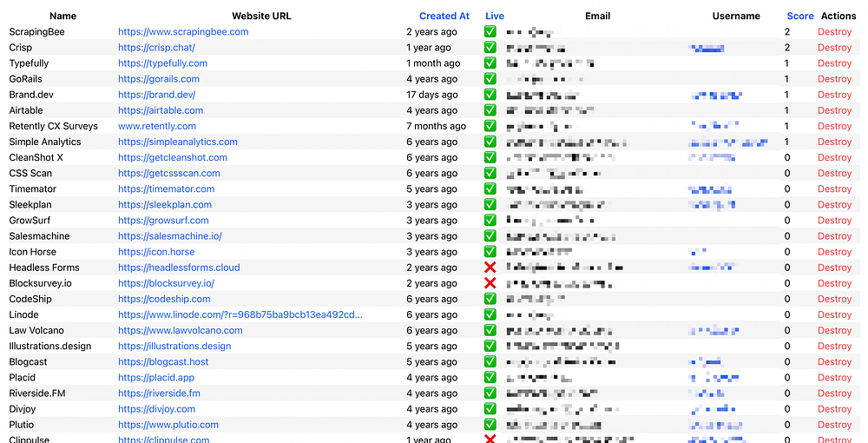The width and height of the screenshot is (868, 443).
Task: Destroy the ScrapingBee entry
Action: pos(834,31)
